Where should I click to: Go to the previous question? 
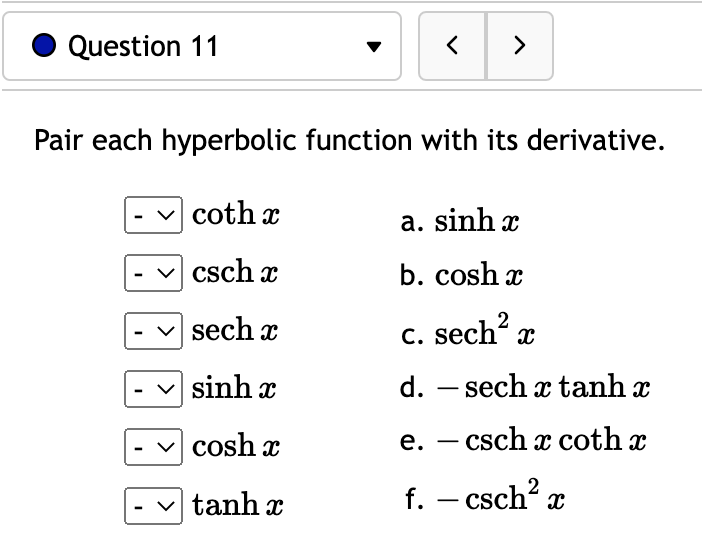[452, 46]
